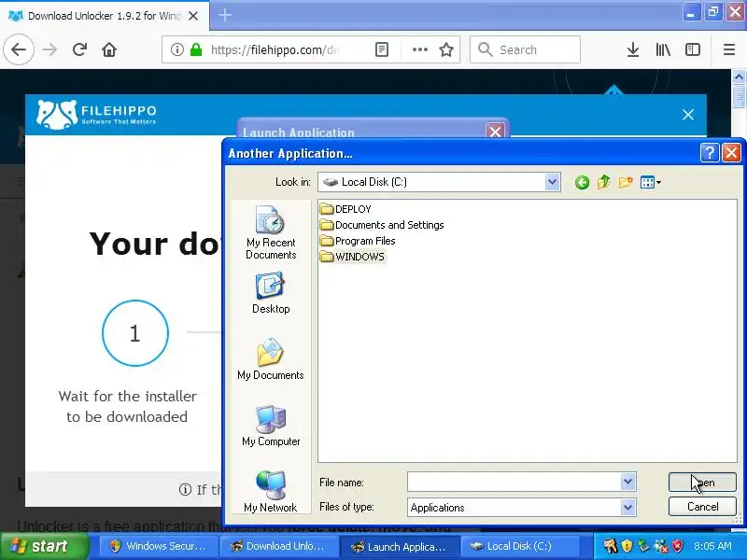Viewport: 747px width, 560px height.
Task: Create a new folder in dialog
Action: point(626,182)
